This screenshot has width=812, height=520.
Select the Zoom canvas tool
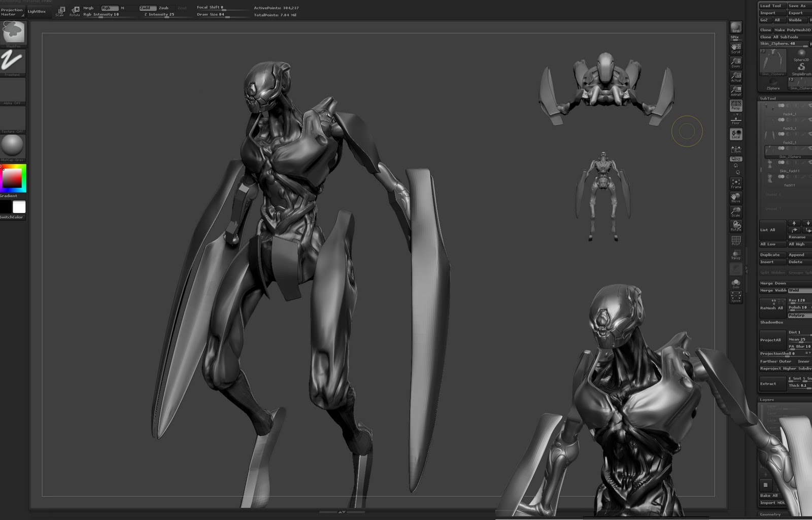[x=736, y=63]
